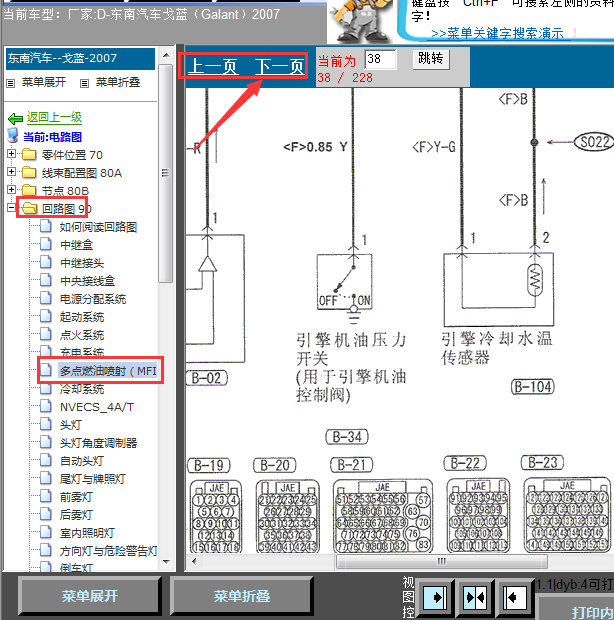Open the 点火系统 tree item
Screen dimensions: 614x620
coord(82,335)
